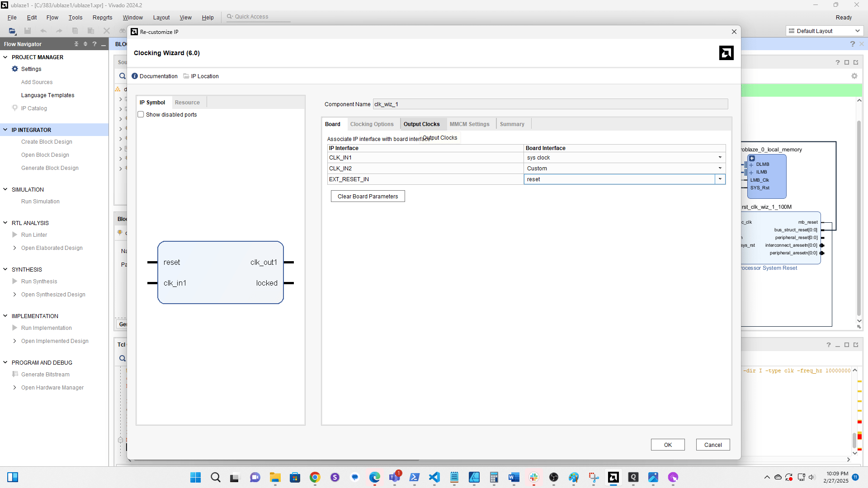The height and width of the screenshot is (488, 868).
Task: Click the Component Name field
Action: pos(550,104)
